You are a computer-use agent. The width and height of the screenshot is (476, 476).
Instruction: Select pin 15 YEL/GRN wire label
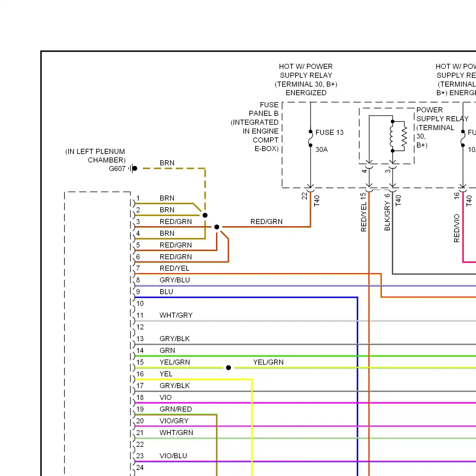click(175, 362)
